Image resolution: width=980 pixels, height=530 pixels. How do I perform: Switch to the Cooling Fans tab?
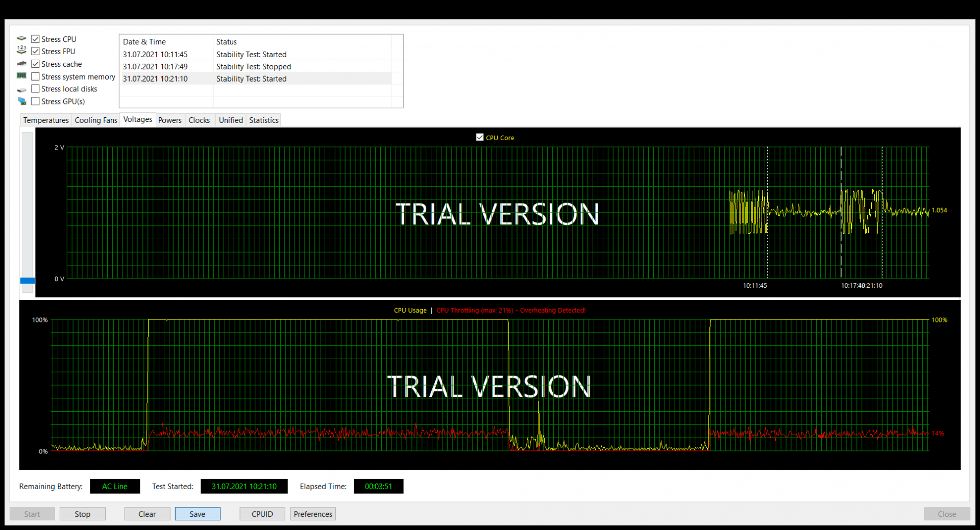[x=96, y=120]
